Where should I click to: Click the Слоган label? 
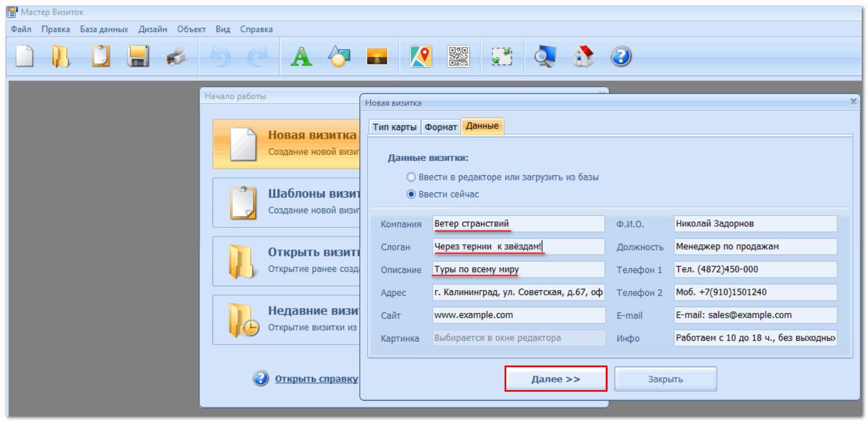[x=395, y=247]
